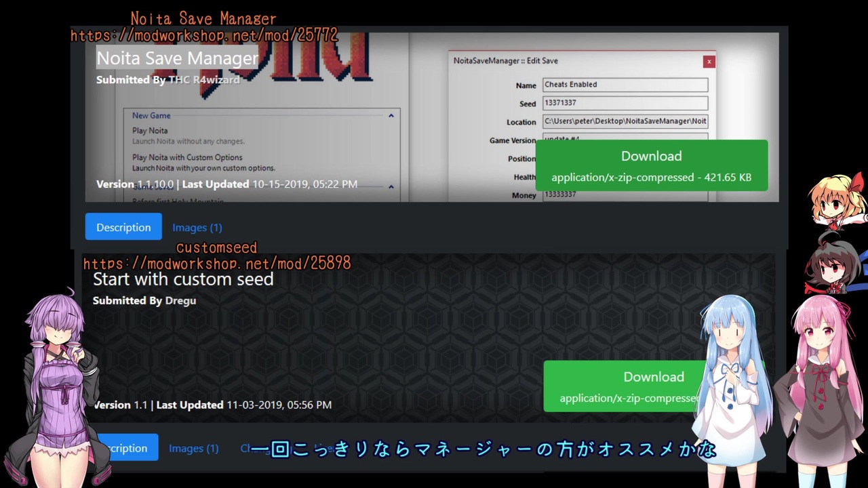Screen dimensions: 868x488
Task: Collapse the second section chevron in save manager
Action: [391, 186]
